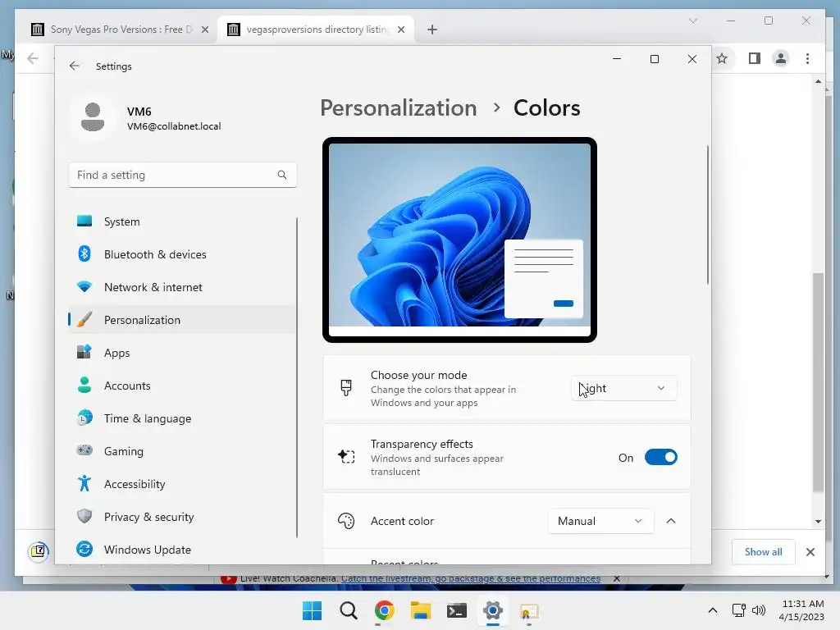Click the VM6 user avatar icon
This screenshot has height=630, width=840.
[93, 116]
